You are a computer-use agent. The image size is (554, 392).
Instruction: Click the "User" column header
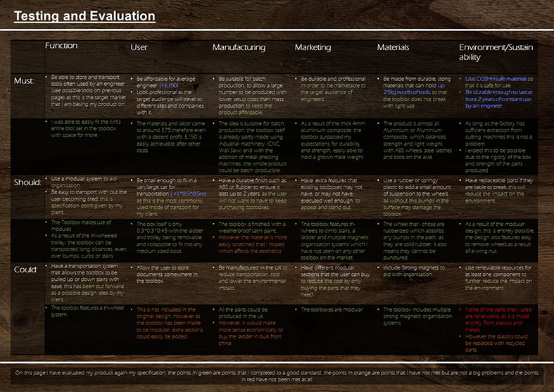(x=139, y=47)
